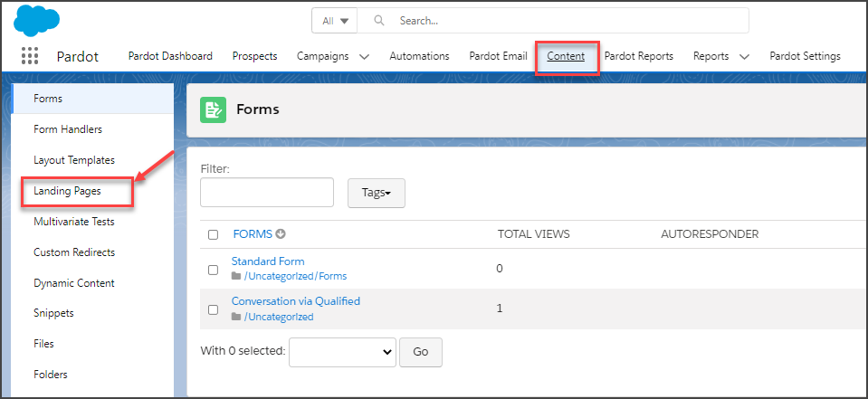Go to the Prospects tab
The width and height of the screenshot is (868, 399).
point(254,56)
